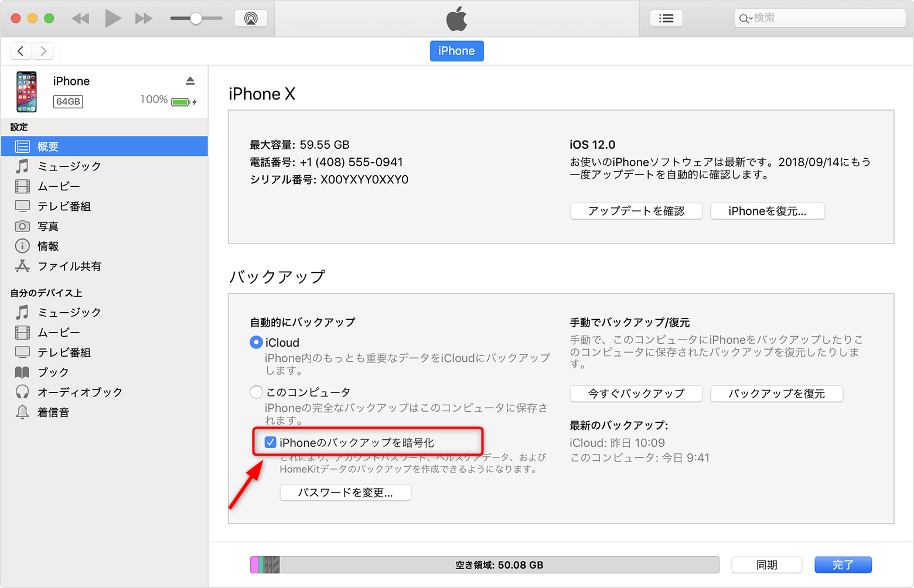The image size is (914, 588).
Task: Select ブック under 自分のデバイス上
Action: tap(52, 372)
